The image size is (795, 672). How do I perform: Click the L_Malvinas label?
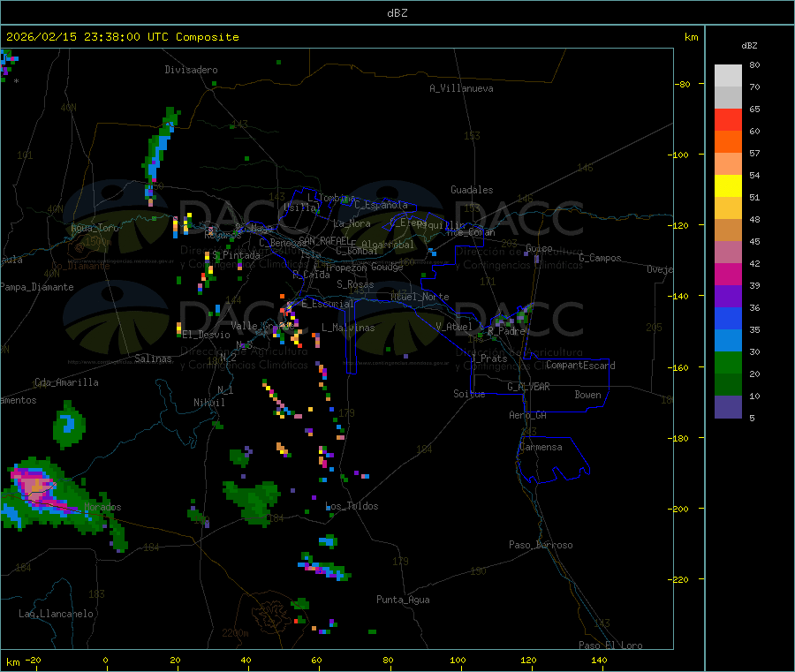348,328
